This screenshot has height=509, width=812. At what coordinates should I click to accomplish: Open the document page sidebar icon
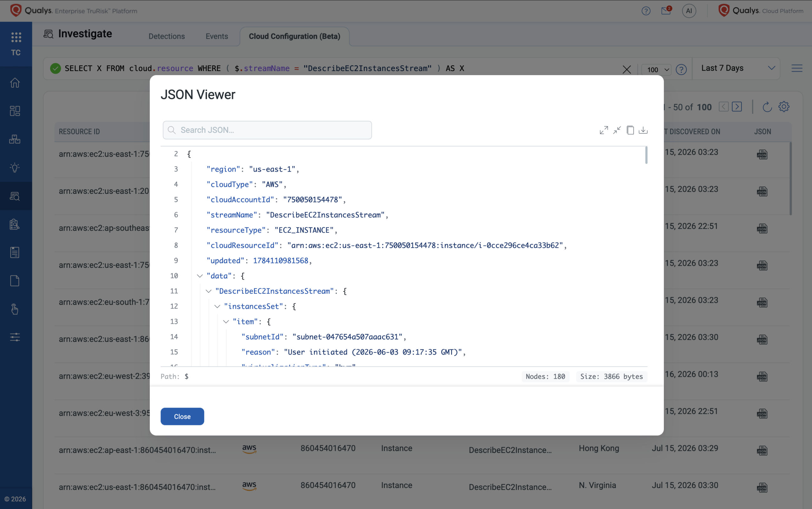tap(15, 281)
